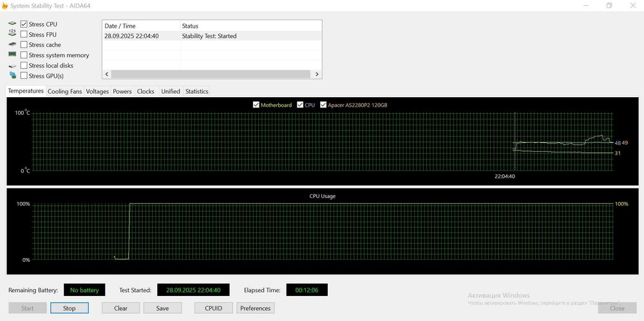Select the Temperatures tab
The image size is (644, 321).
(26, 91)
